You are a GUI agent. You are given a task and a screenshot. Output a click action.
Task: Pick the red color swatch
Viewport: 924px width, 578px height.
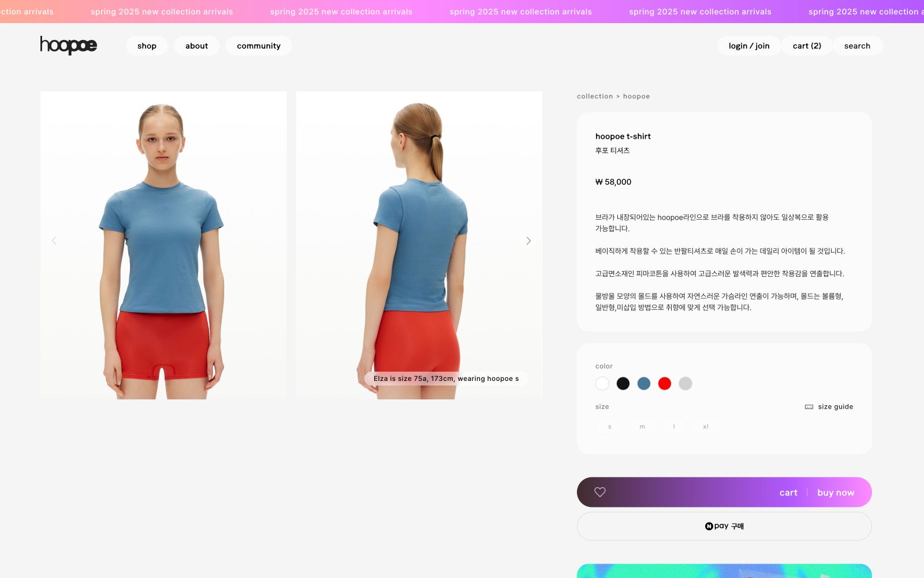(665, 384)
